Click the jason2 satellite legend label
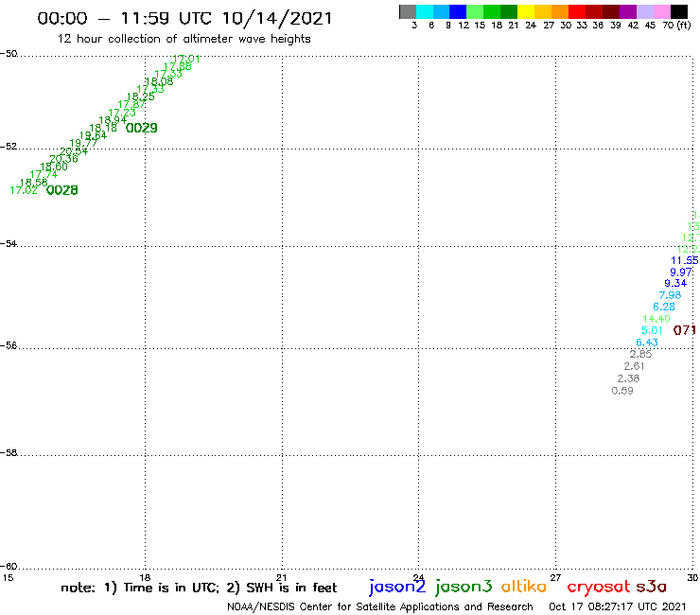 pos(397,587)
